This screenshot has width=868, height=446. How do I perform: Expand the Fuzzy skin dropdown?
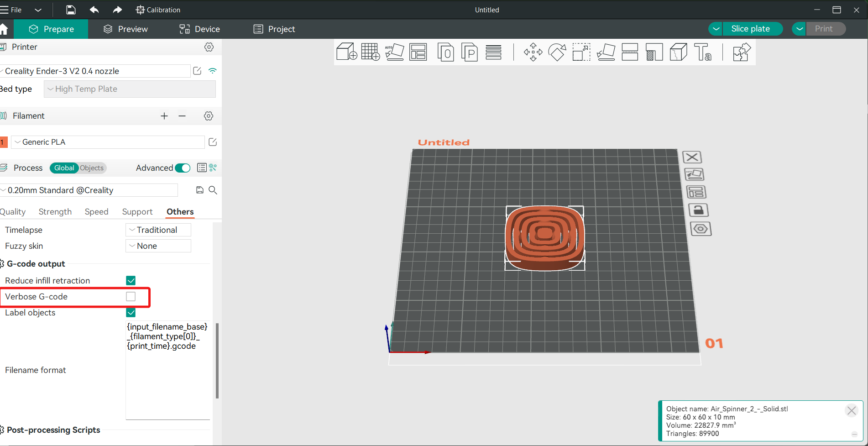coord(158,246)
